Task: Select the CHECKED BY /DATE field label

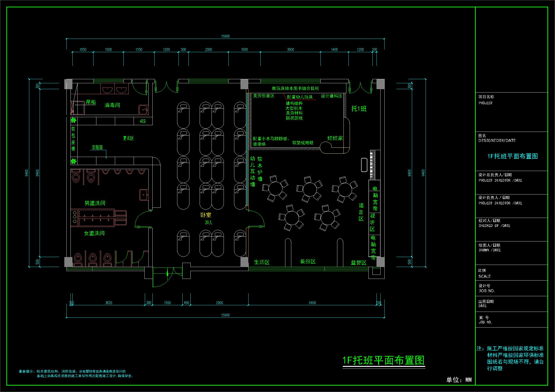Action: 494,226
